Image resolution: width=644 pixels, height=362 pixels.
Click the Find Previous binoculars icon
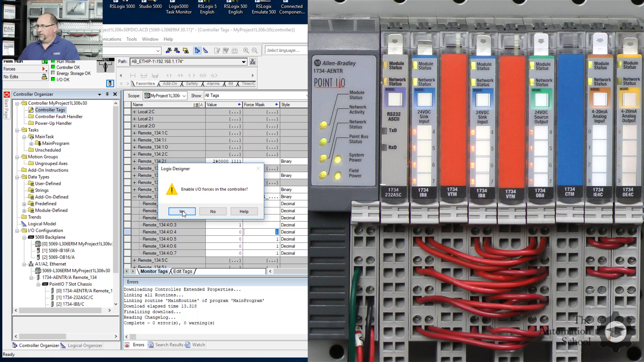(168, 50)
